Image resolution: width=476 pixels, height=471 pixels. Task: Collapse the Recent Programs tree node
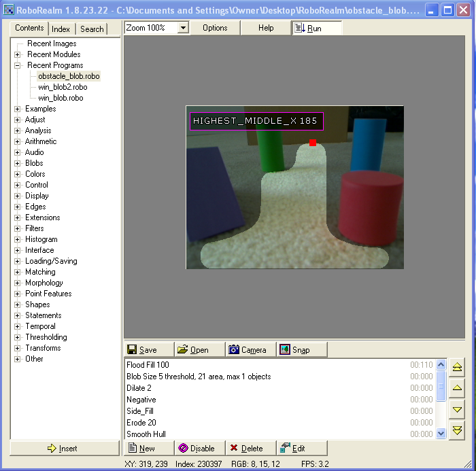18,65
